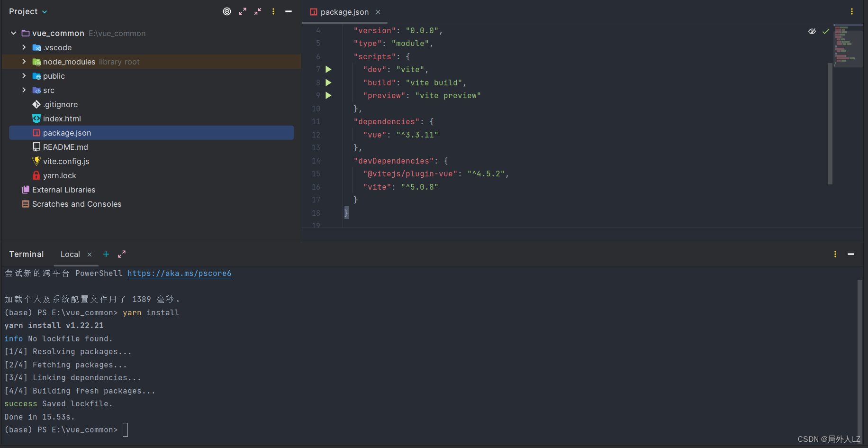
Task: Close the Local terminal tab
Action: pos(90,255)
